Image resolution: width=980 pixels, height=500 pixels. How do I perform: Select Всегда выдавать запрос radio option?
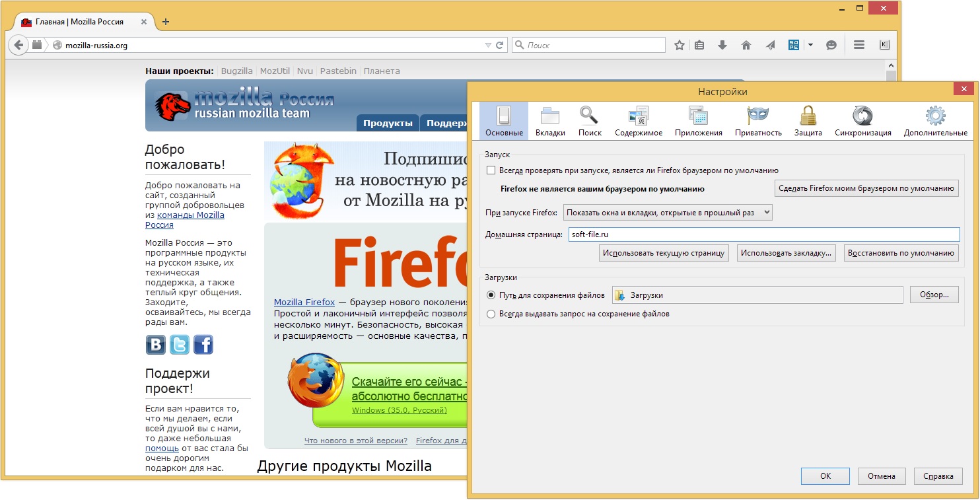coord(491,314)
